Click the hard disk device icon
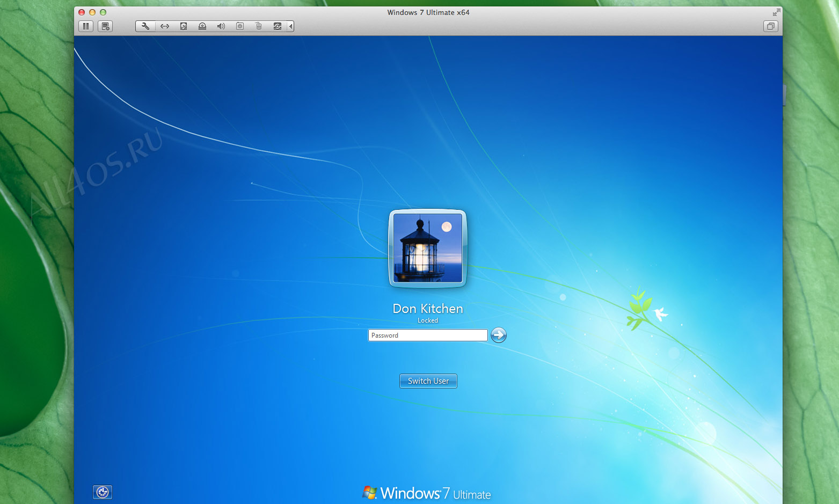The height and width of the screenshot is (504, 839). click(x=184, y=26)
